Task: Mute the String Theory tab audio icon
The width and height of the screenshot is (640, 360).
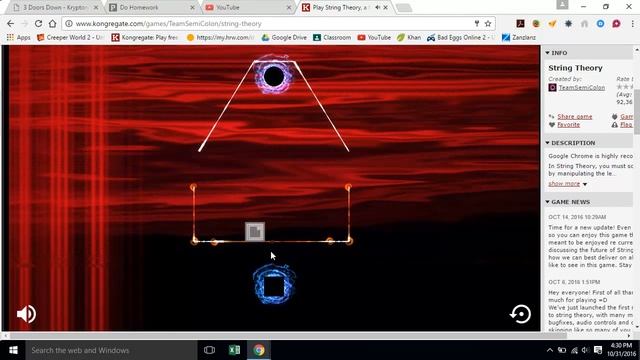Action: pyautogui.click(x=377, y=7)
